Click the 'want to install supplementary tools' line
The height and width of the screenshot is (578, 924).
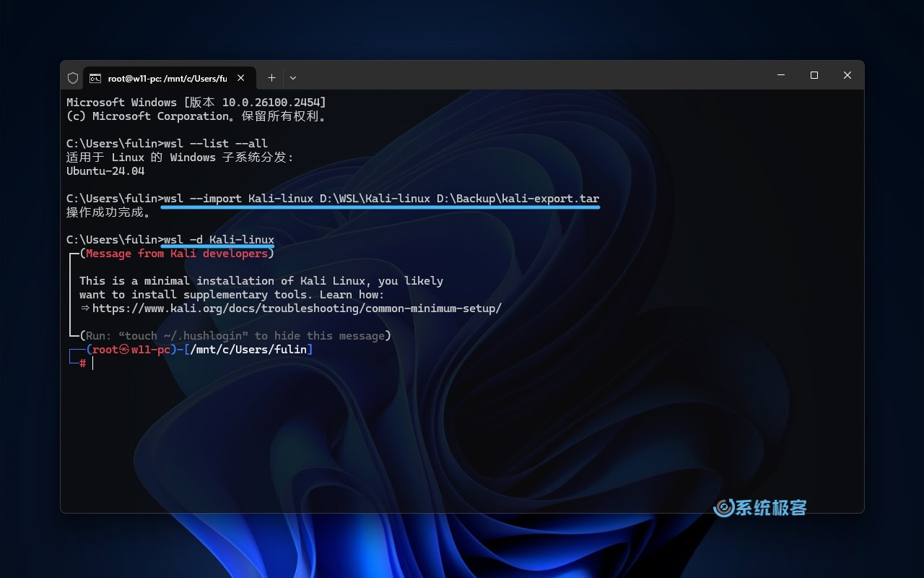(232, 295)
